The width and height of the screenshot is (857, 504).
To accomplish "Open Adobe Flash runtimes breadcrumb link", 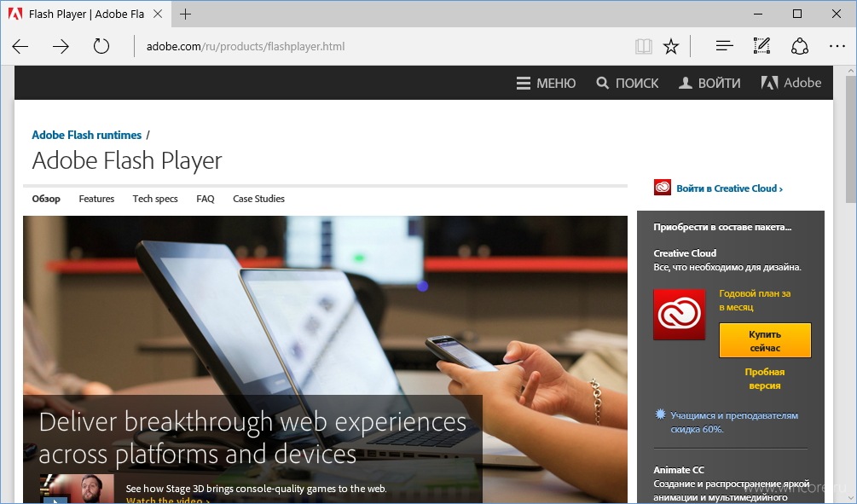I will (86, 135).
